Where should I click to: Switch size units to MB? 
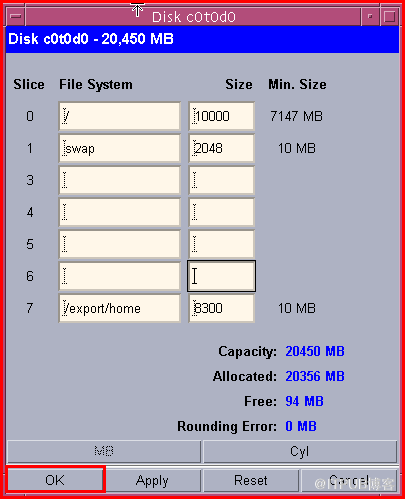pyautogui.click(x=104, y=451)
